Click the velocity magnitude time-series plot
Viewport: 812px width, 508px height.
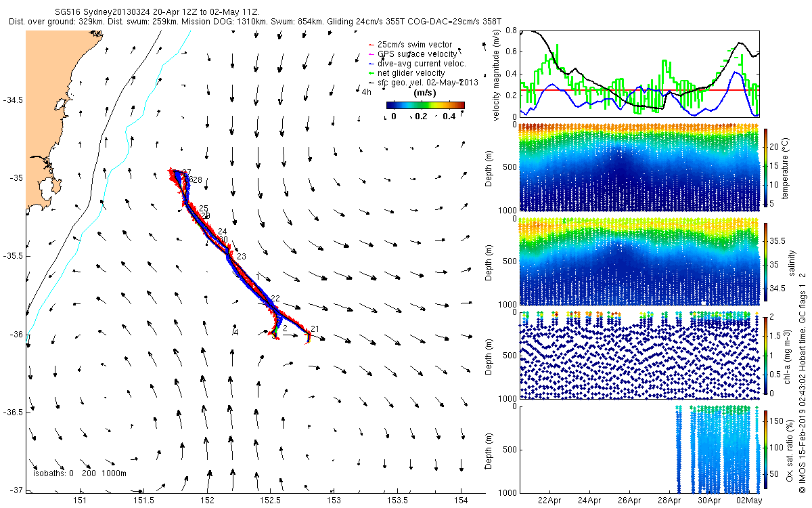[639, 73]
